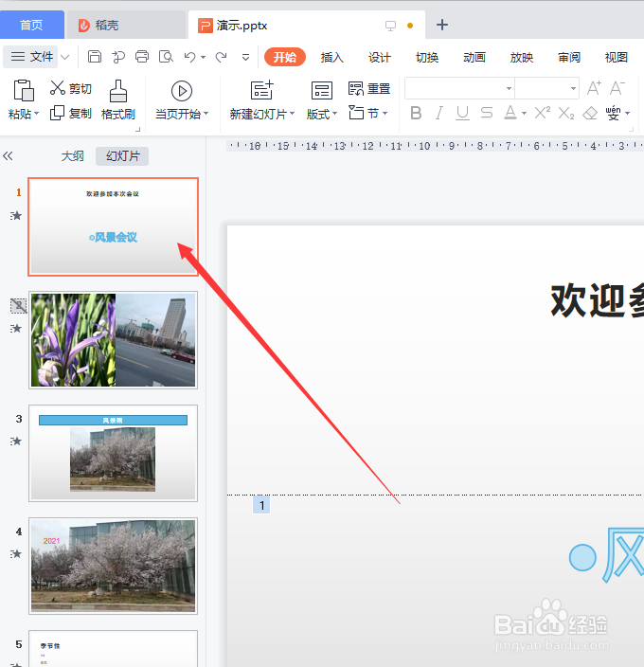Click the Subscript icon

(x=566, y=113)
